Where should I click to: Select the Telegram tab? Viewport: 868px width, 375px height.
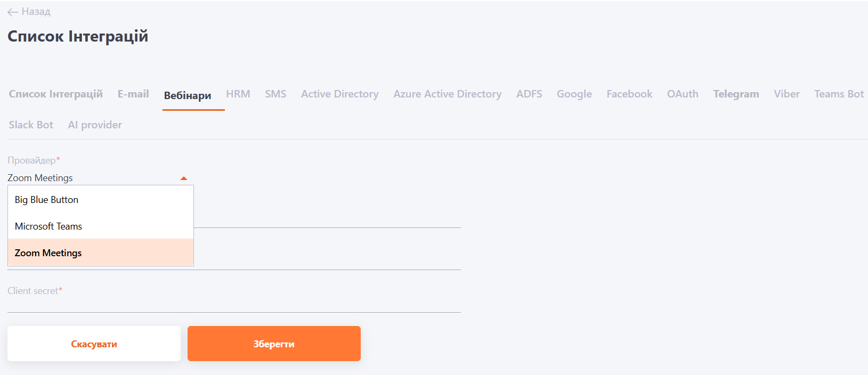click(736, 94)
